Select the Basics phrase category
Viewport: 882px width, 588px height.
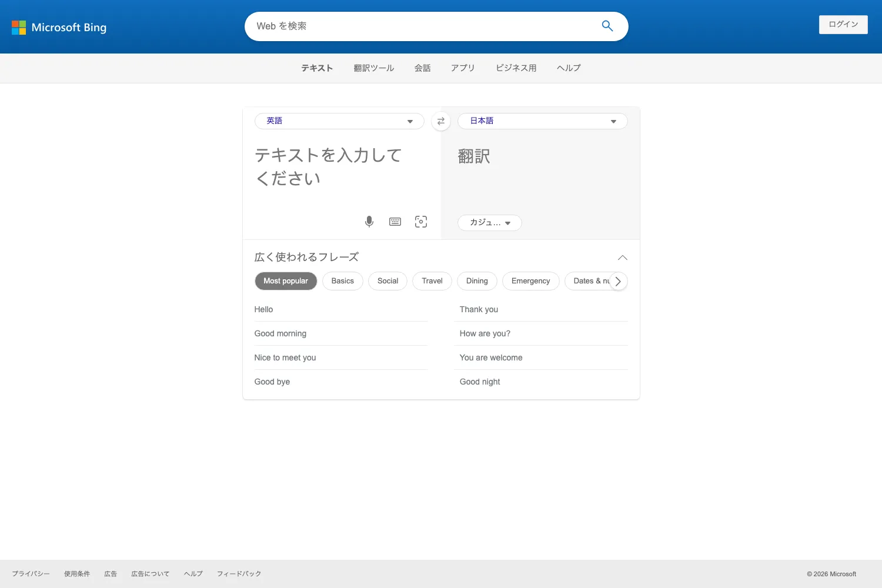[343, 281]
